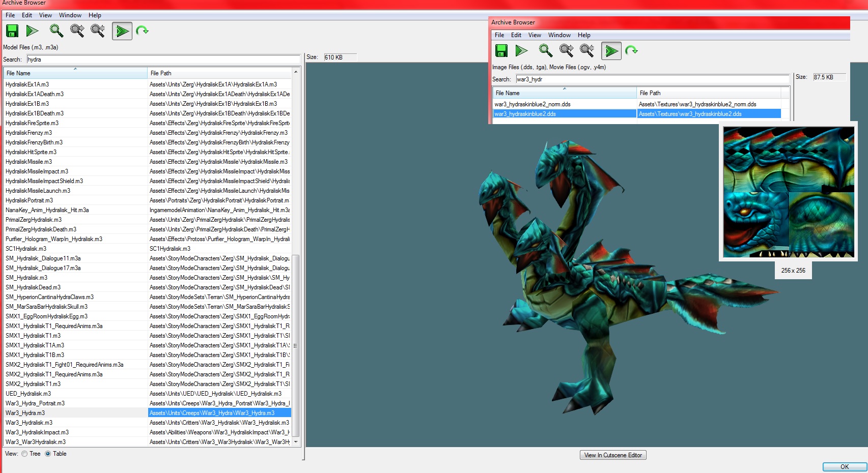Select the War3_Hydralisk.m3 row
The image size is (868, 473).
(x=148, y=423)
